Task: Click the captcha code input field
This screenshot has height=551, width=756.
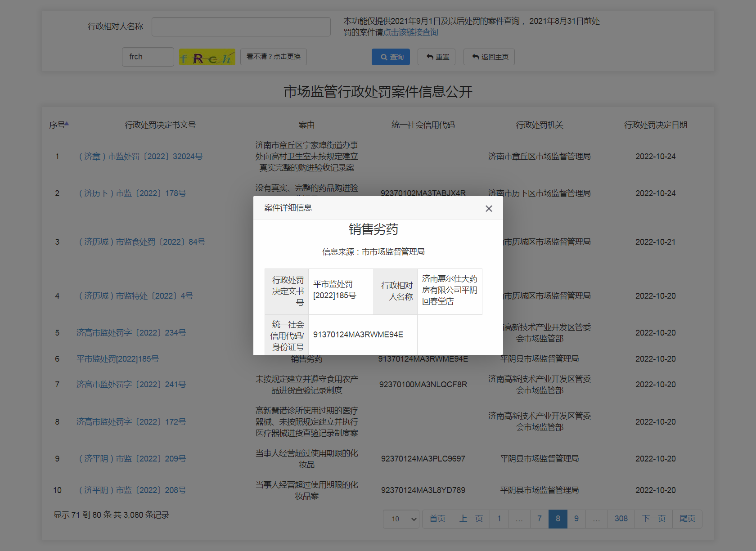Action: [x=148, y=57]
